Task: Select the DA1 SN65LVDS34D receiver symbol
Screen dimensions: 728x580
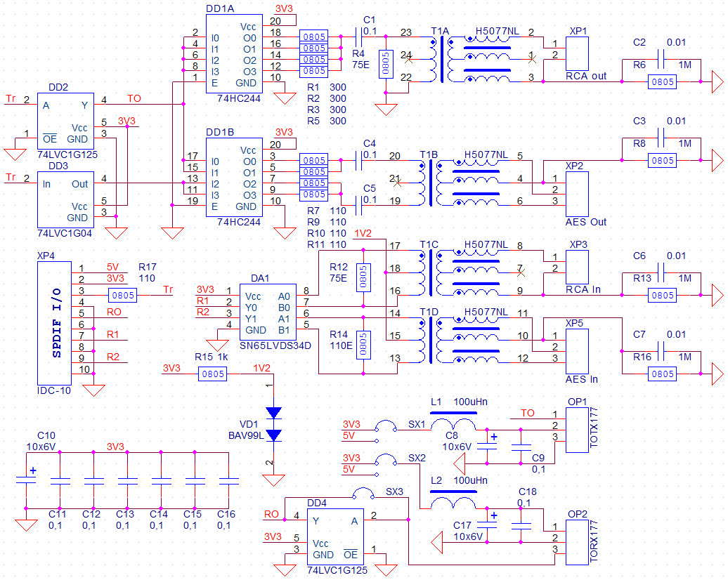Action: [268, 312]
